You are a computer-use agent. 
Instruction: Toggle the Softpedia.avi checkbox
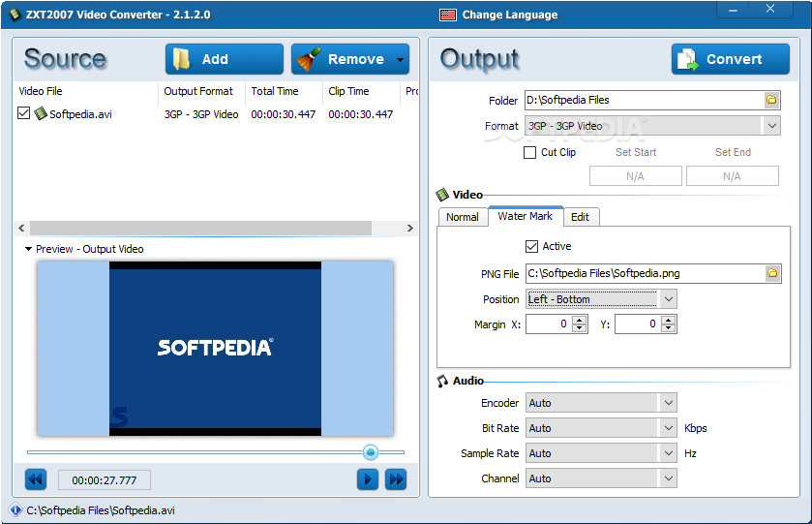click(x=24, y=113)
